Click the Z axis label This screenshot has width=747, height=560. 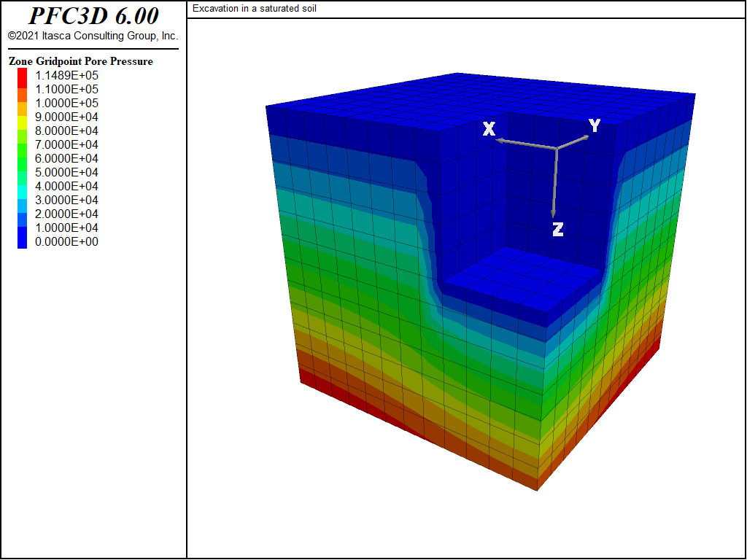coord(558,230)
